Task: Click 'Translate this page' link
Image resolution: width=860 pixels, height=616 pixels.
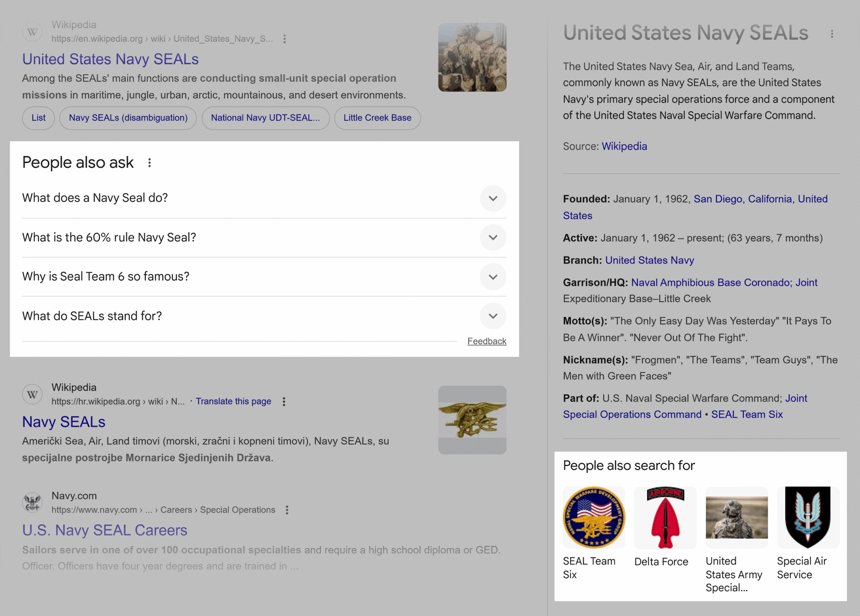Action: pyautogui.click(x=233, y=402)
